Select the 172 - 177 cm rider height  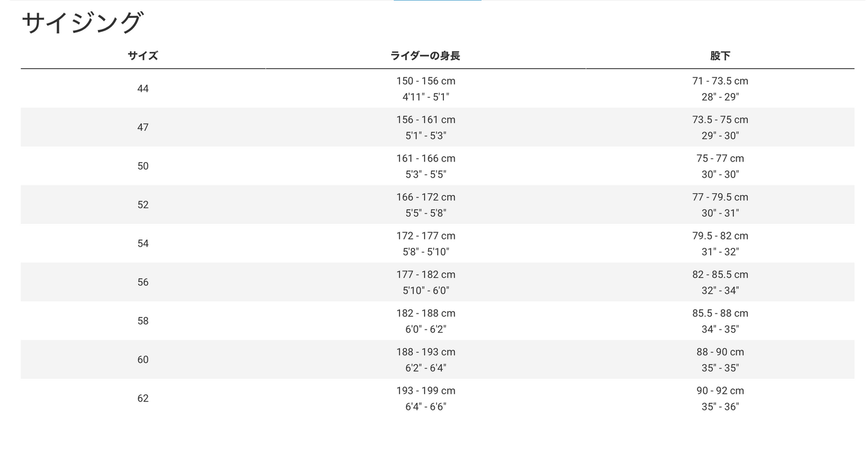425,236
